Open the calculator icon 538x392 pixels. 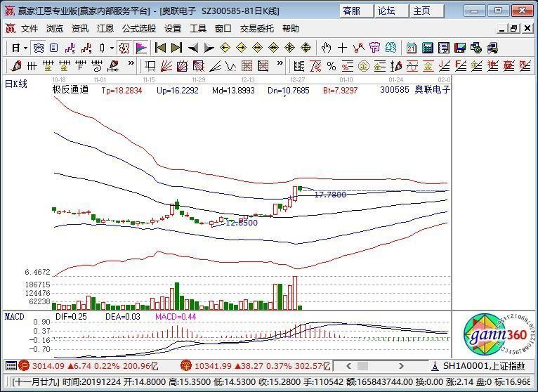427,48
